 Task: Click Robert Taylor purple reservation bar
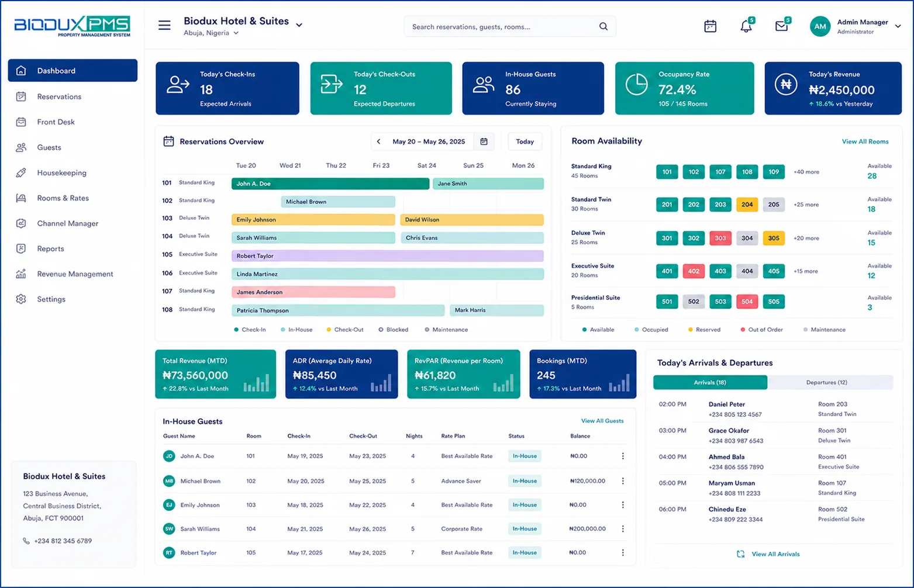click(x=388, y=256)
